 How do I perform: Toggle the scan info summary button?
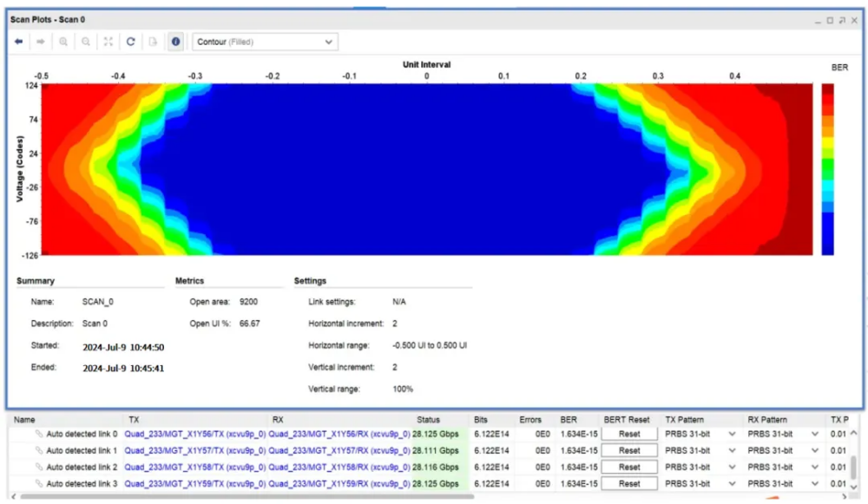175,42
